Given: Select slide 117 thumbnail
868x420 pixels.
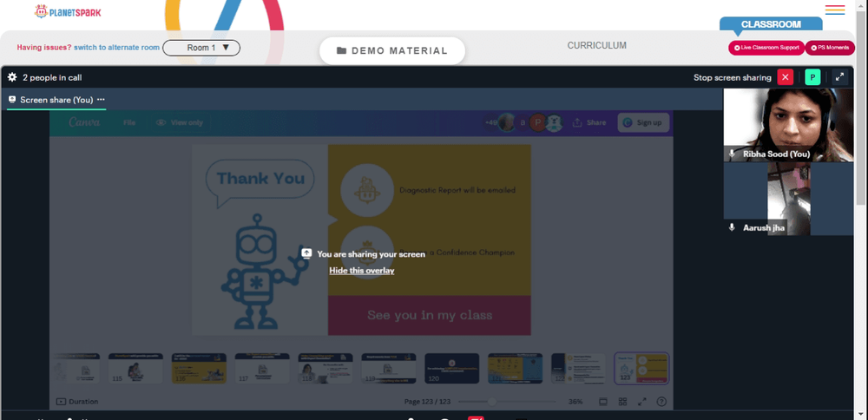Looking at the screenshot, I should coord(262,369).
